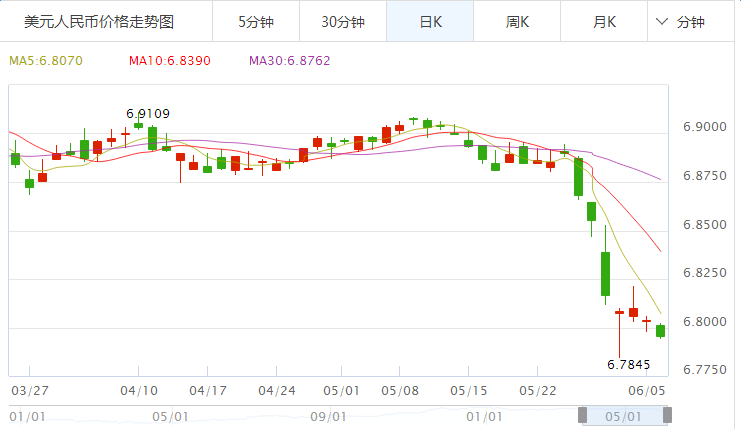This screenshot has height=429, width=741.
Task: Click the 06/05 date axis label
Action: 646,391
